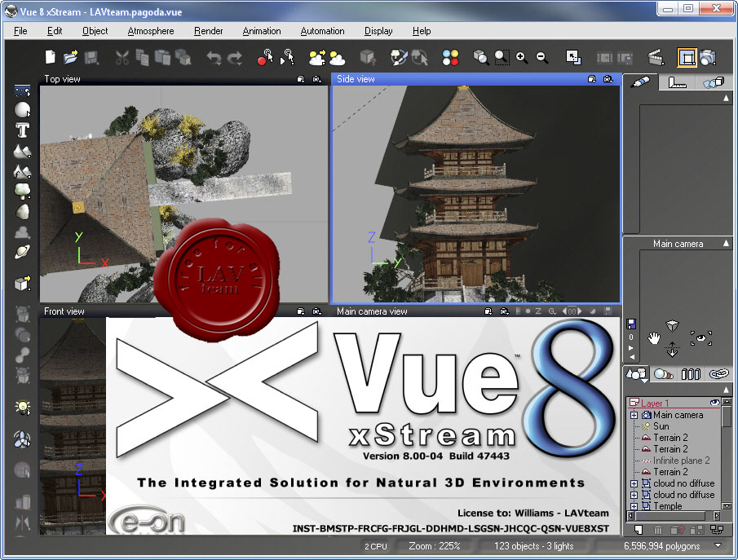Click the paint palette brush icon
This screenshot has height=560, width=738.
(399, 57)
